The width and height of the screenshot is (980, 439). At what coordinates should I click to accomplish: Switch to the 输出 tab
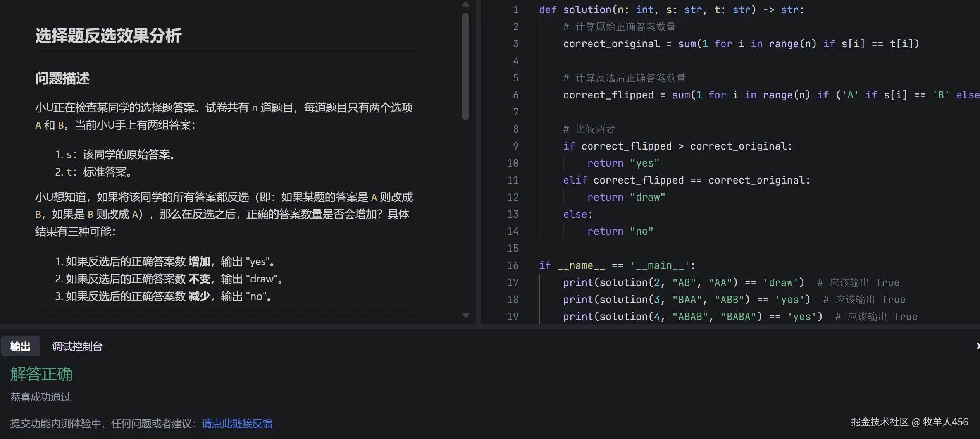click(21, 346)
